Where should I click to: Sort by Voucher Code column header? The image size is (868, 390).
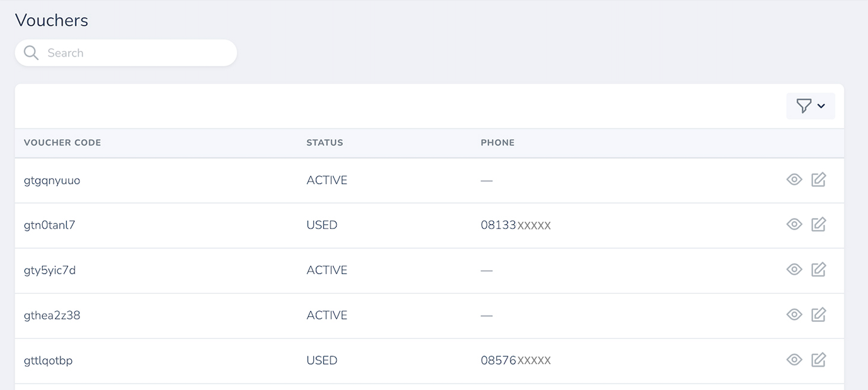pos(62,143)
